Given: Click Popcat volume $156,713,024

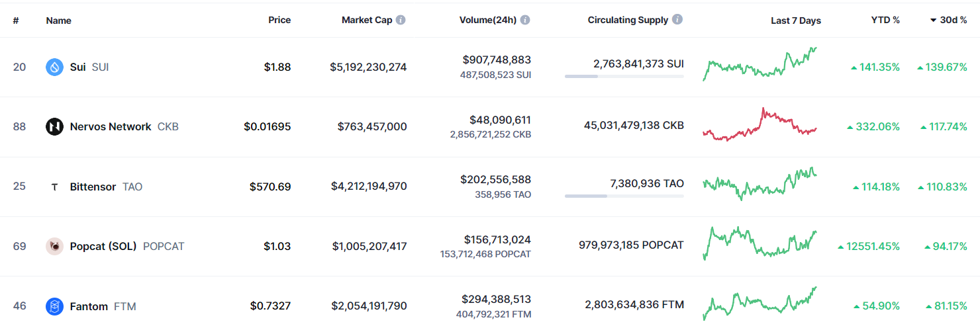Looking at the screenshot, I should coord(496,239).
